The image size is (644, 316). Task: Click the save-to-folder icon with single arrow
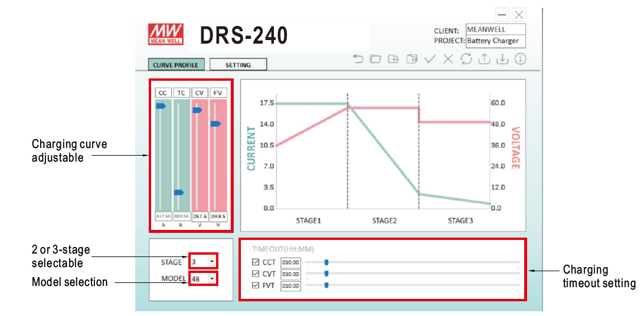pyautogui.click(x=394, y=59)
